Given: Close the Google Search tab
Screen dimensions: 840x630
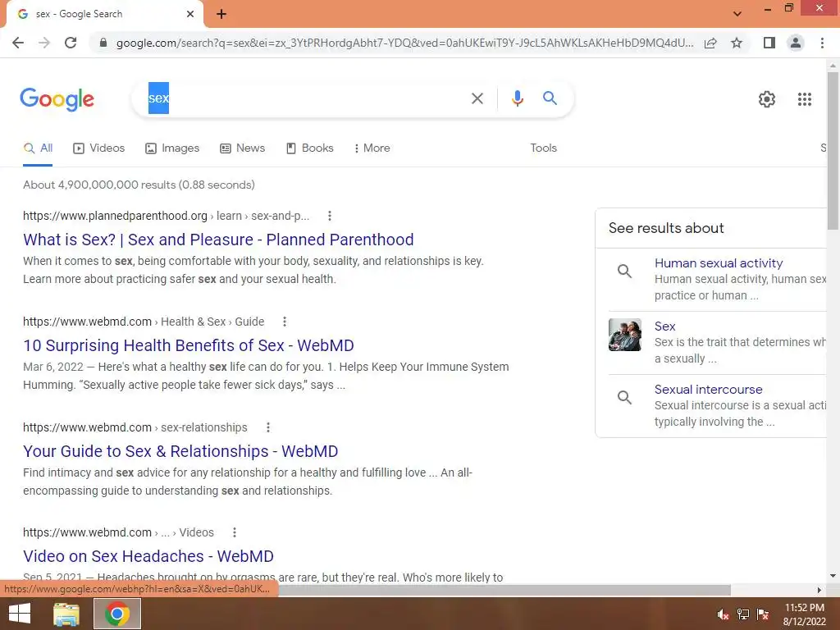Looking at the screenshot, I should (190, 14).
